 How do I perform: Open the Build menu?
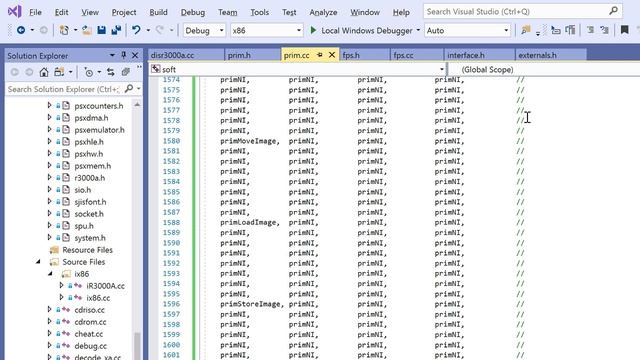point(158,12)
